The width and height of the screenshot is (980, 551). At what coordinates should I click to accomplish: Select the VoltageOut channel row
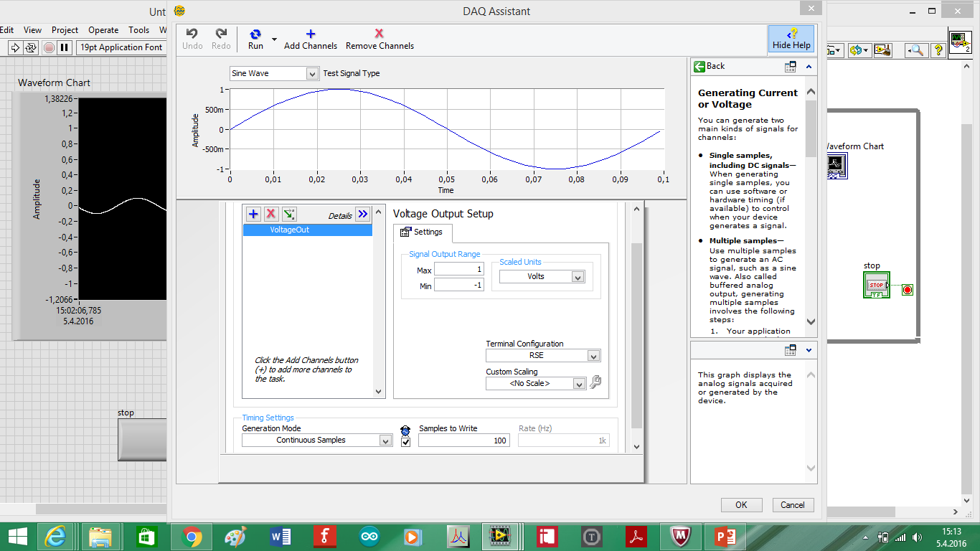point(308,230)
